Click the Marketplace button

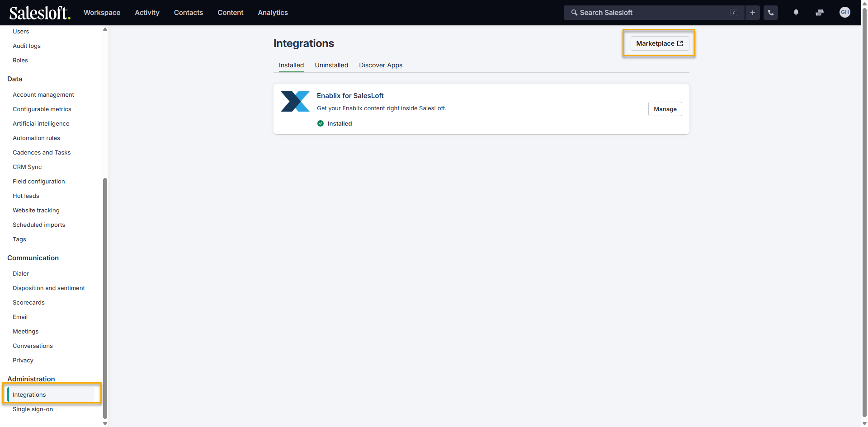point(660,43)
